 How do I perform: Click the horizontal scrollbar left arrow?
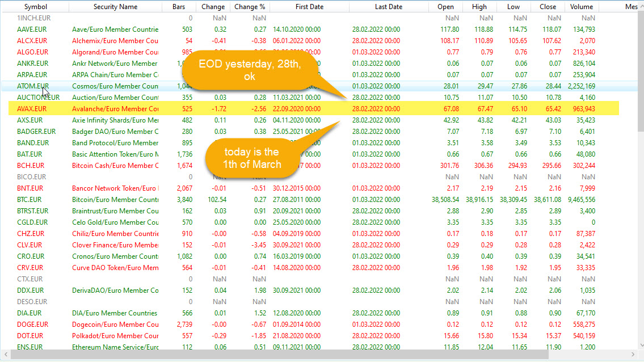[x=5, y=355]
